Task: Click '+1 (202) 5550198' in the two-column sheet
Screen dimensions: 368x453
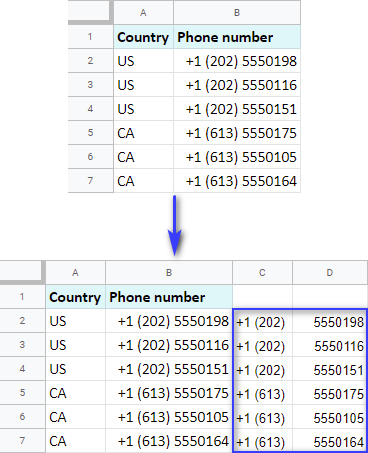Action: pos(237,61)
